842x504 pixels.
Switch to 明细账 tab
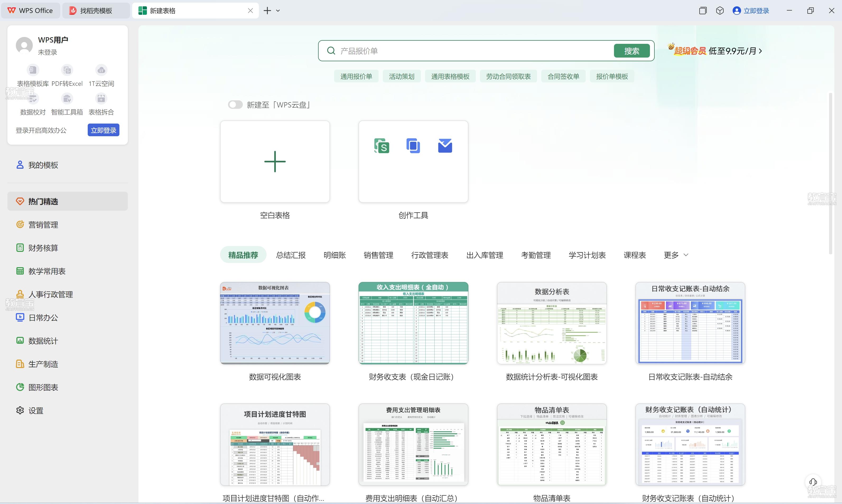point(335,255)
